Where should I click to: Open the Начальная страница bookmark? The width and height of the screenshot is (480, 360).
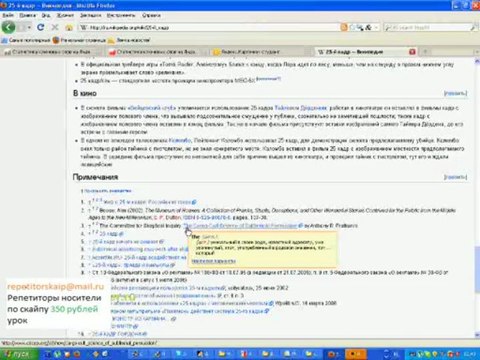click(x=79, y=40)
